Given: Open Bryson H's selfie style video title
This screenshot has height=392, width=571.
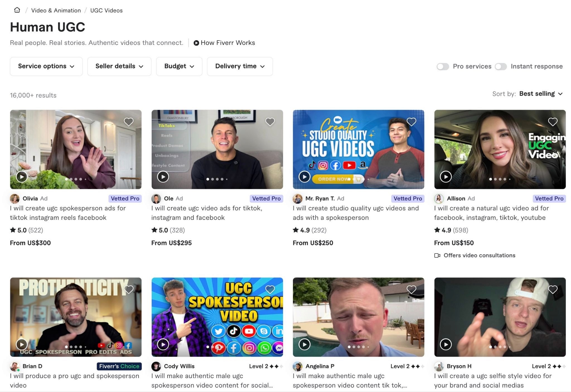Looking at the screenshot, I should [x=493, y=381].
